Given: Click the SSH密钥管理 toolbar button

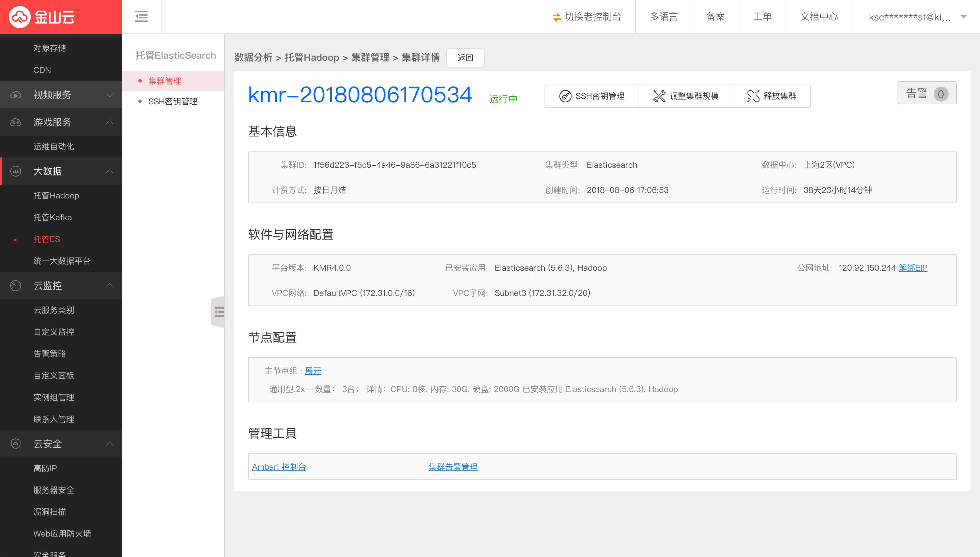Looking at the screenshot, I should click(x=592, y=96).
